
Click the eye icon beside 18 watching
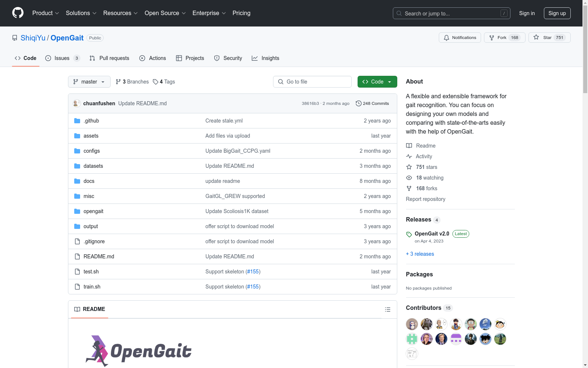[409, 178]
